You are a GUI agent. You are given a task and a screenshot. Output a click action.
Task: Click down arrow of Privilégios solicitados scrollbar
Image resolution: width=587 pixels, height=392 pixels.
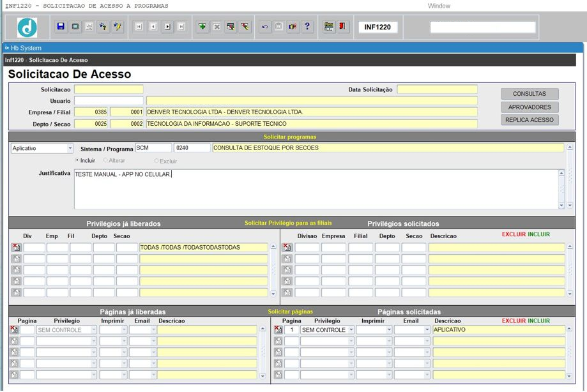coord(570,294)
